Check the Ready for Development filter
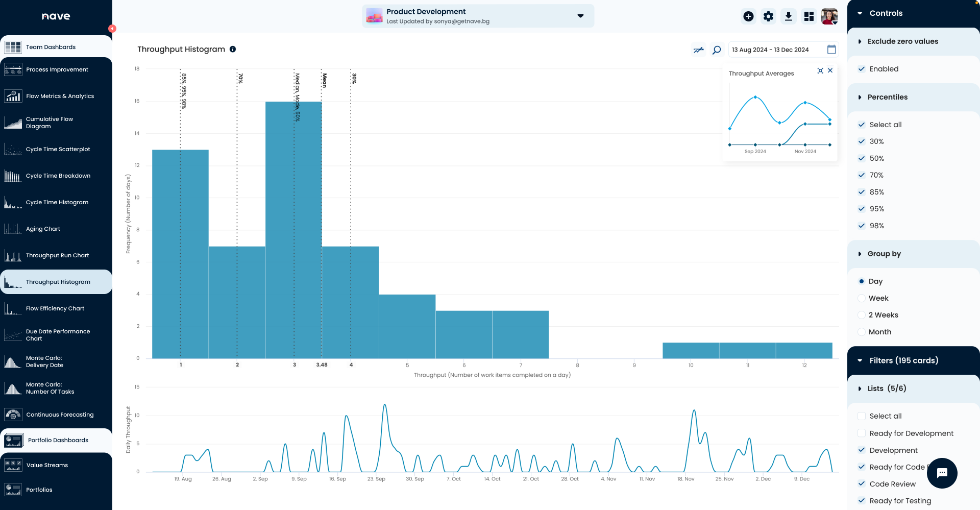The image size is (980, 510). (x=862, y=433)
